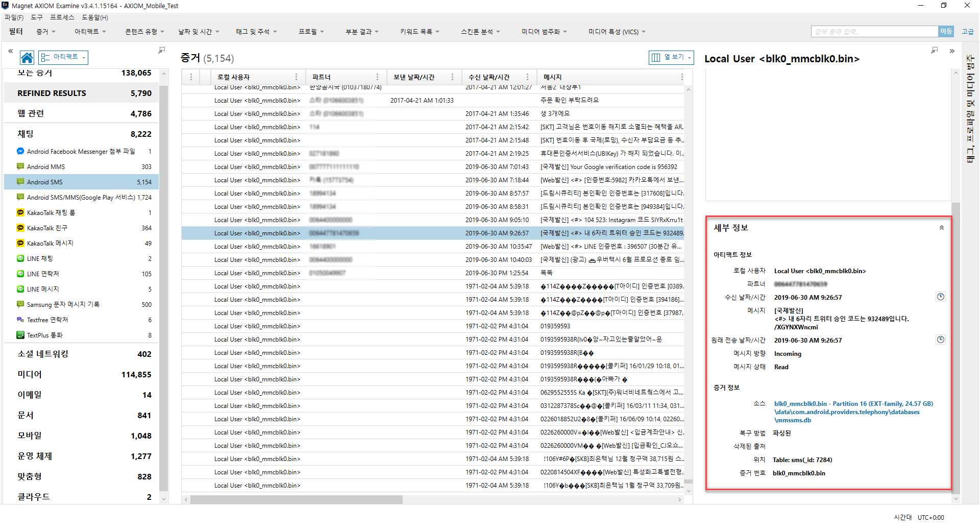Click the KakaoTalk messages icon
Image resolution: width=980 pixels, height=531 pixels.
coord(20,243)
